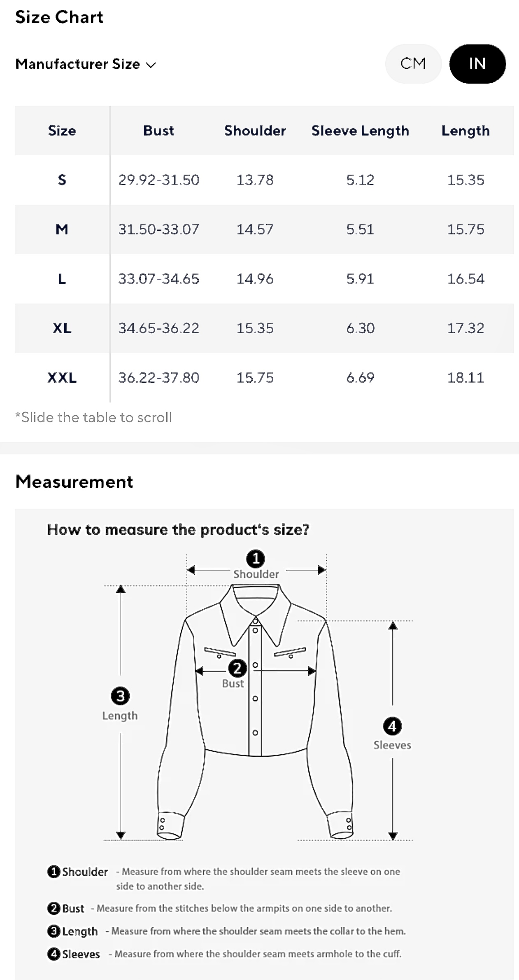The width and height of the screenshot is (519, 980).
Task: Click the Shoulder column header
Action: (x=255, y=131)
